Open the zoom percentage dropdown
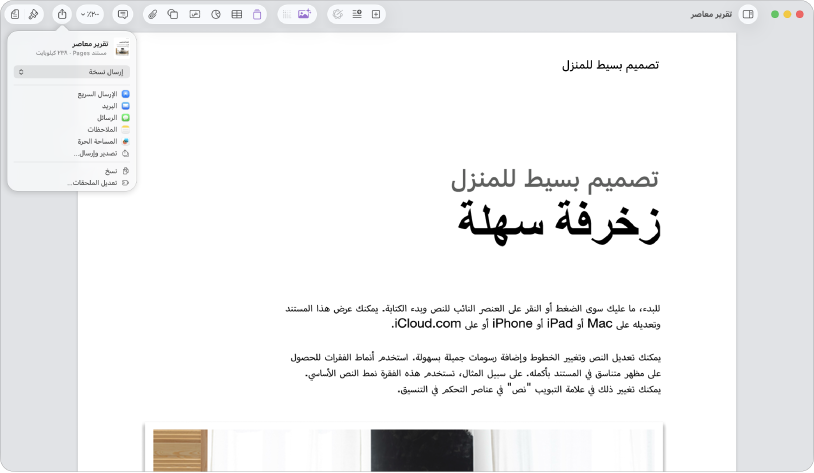814x473 pixels. coord(90,15)
